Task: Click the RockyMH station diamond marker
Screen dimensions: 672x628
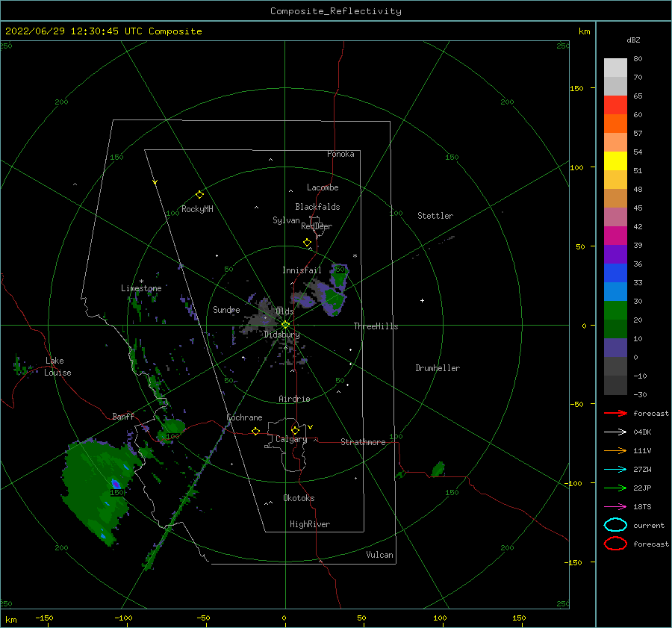Action: click(x=199, y=195)
